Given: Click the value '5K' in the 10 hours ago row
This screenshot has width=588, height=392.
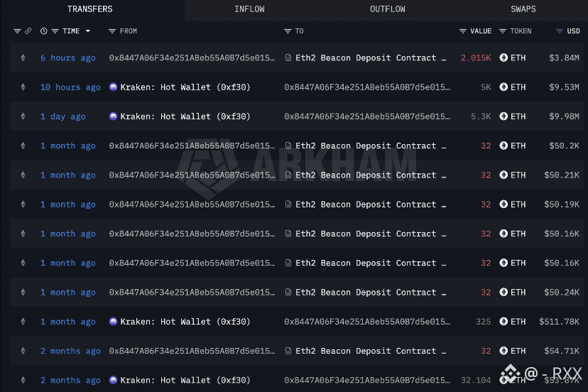Looking at the screenshot, I should pyautogui.click(x=486, y=87).
